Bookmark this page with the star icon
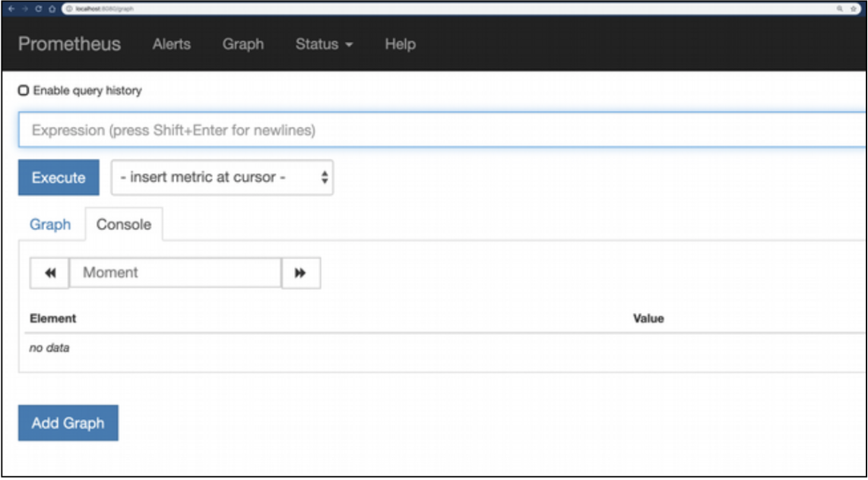This screenshot has width=868, height=480. pyautogui.click(x=853, y=9)
